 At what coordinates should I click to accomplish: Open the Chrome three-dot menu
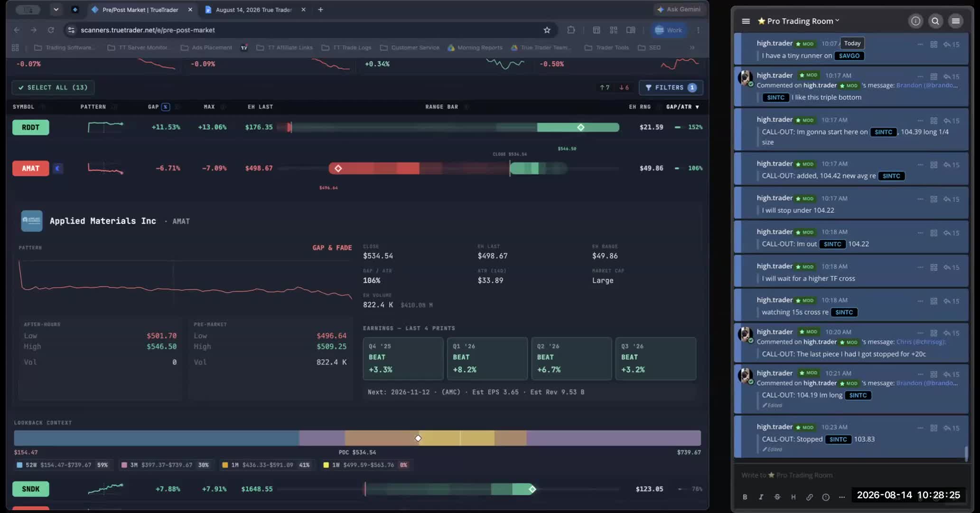[x=698, y=30]
